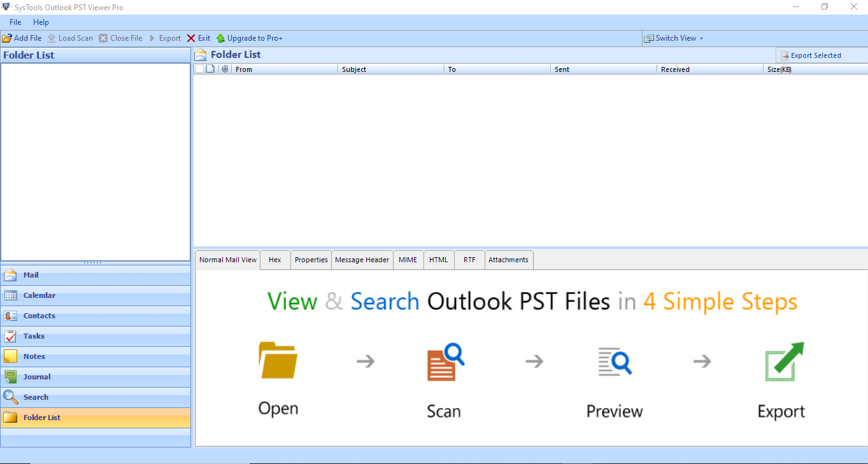Click Close File in the toolbar
Screen dimensions: 868x464
(x=120, y=38)
